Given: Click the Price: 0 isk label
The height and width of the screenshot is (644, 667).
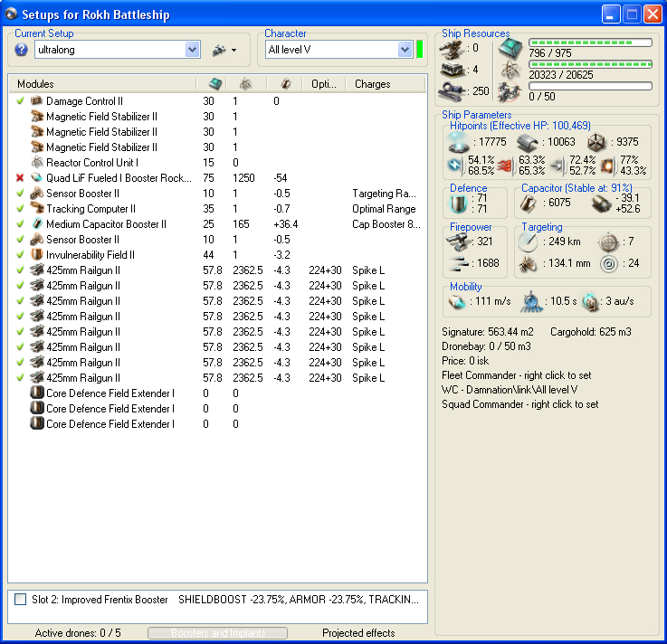Looking at the screenshot, I should pyautogui.click(x=465, y=361).
